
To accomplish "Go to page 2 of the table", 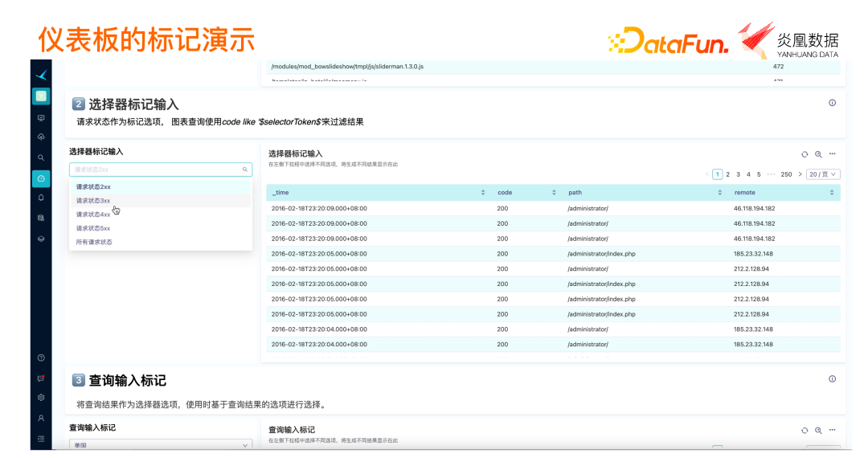I will [x=728, y=174].
